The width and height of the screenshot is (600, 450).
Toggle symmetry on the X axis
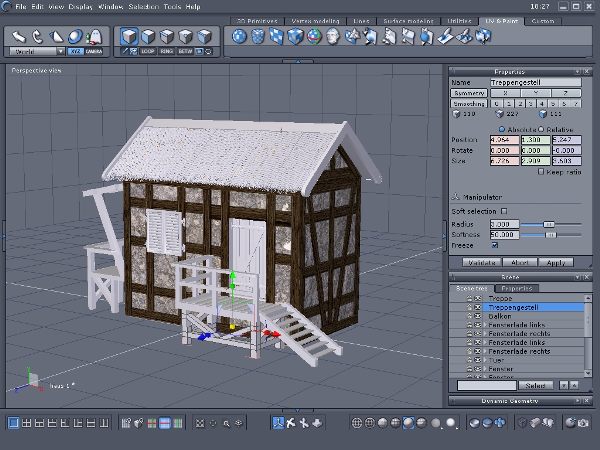click(505, 93)
